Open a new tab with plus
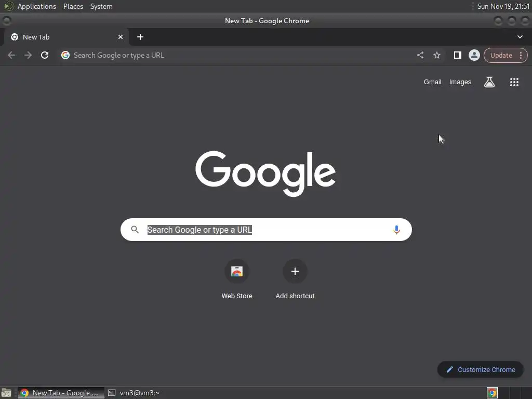This screenshot has height=399, width=532. [140, 37]
